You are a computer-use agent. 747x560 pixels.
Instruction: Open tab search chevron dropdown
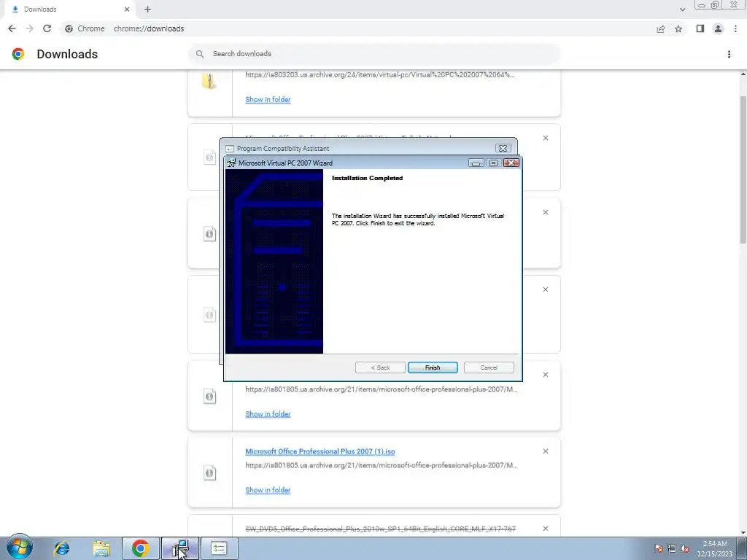click(682, 9)
